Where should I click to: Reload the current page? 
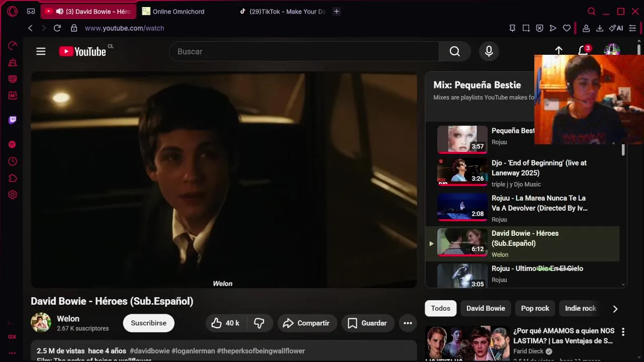click(x=57, y=28)
